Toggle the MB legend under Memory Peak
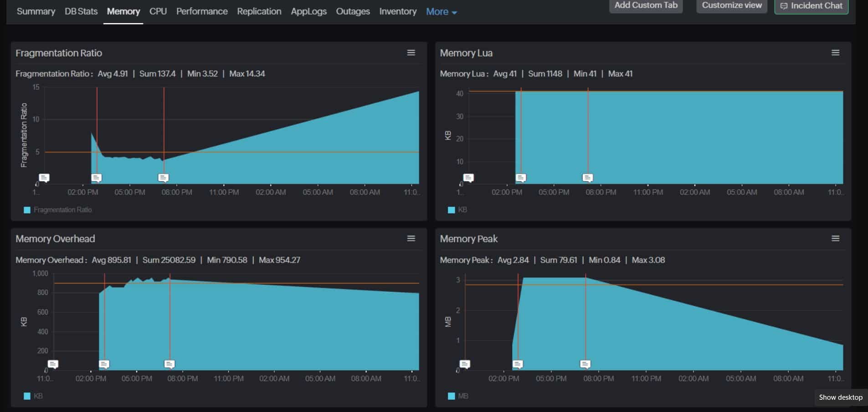The image size is (868, 412). tap(457, 396)
